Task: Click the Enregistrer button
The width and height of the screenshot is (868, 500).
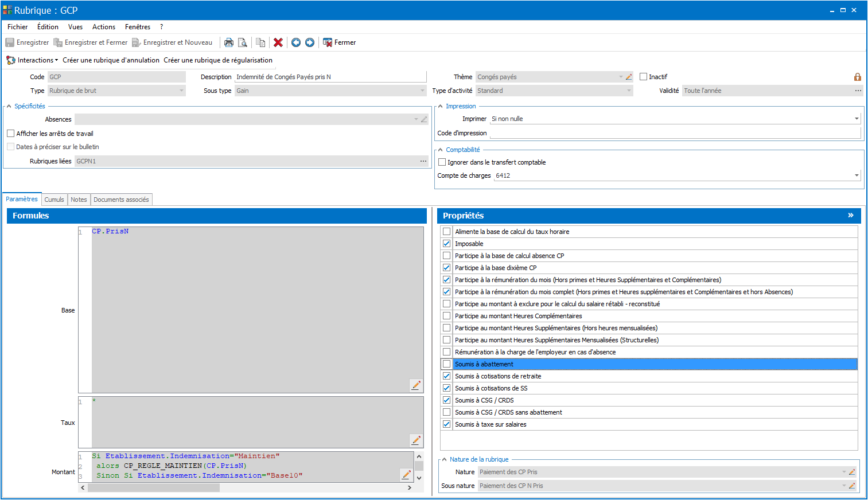Action: point(27,42)
